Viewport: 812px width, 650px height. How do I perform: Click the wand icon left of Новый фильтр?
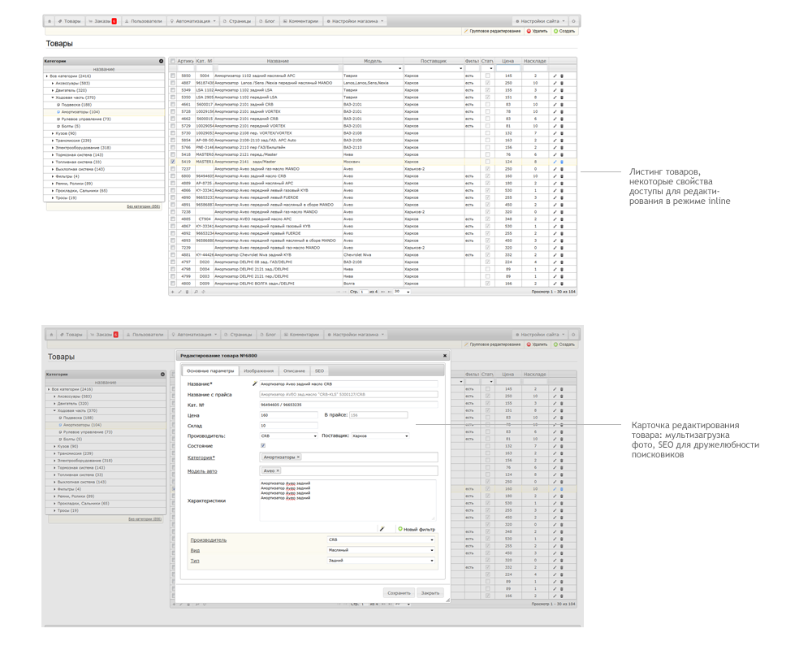coord(382,529)
